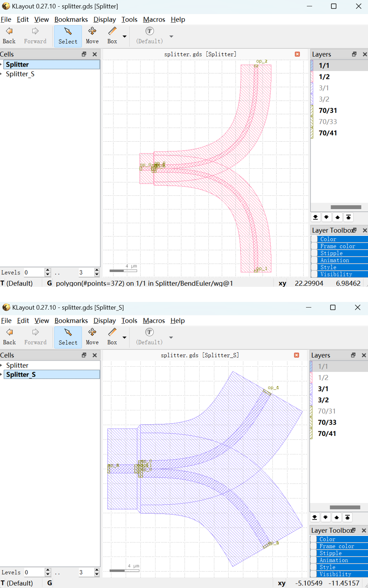
Task: Move layer down one step in Splitter window
Action: tap(327, 217)
